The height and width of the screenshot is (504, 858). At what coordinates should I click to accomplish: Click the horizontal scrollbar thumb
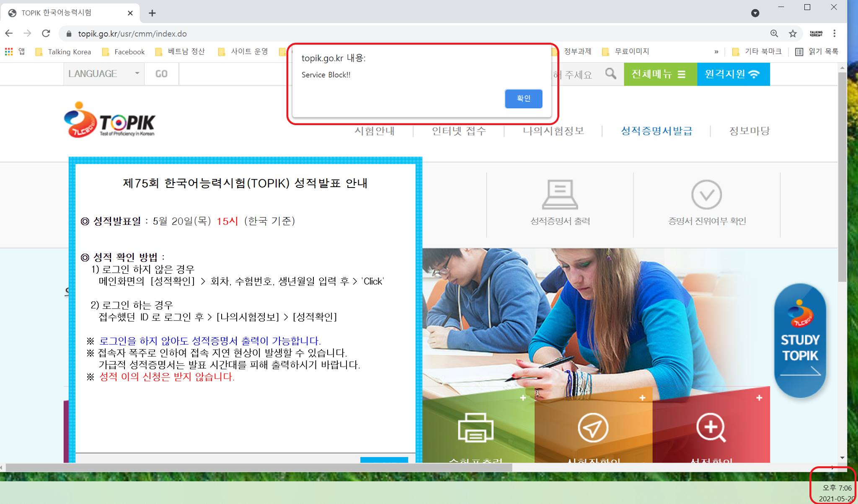click(x=258, y=467)
